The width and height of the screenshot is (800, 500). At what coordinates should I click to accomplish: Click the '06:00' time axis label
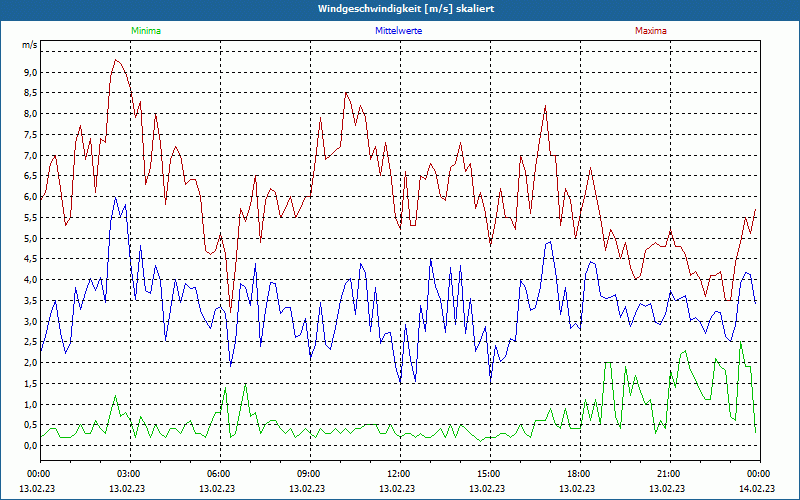click(220, 474)
